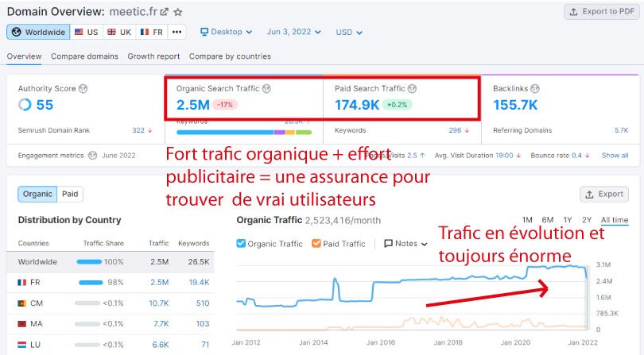Click the 103 keywords value for MA

click(x=203, y=324)
